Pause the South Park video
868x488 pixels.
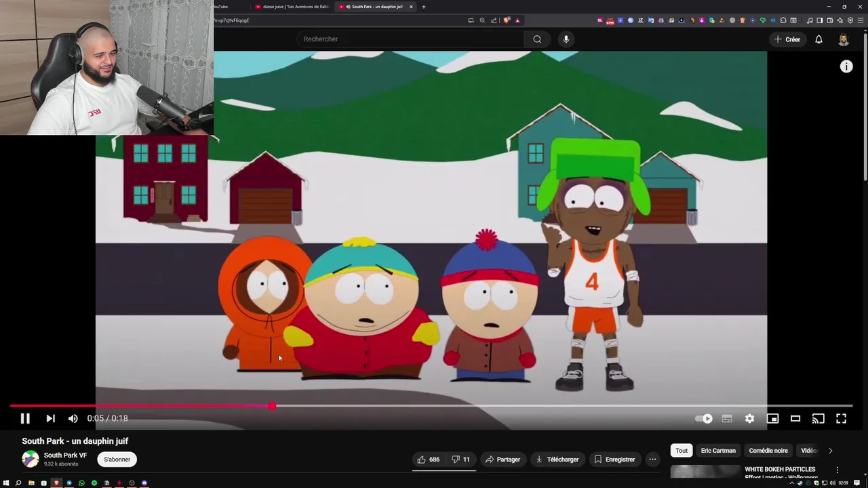coord(25,418)
